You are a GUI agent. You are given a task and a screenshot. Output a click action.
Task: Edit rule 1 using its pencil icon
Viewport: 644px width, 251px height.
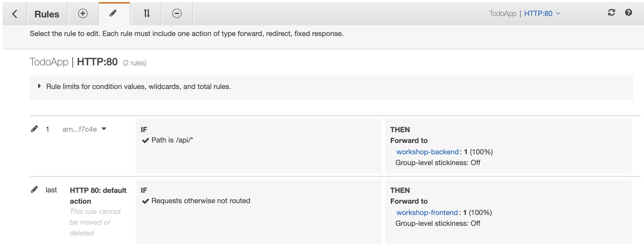tap(34, 129)
